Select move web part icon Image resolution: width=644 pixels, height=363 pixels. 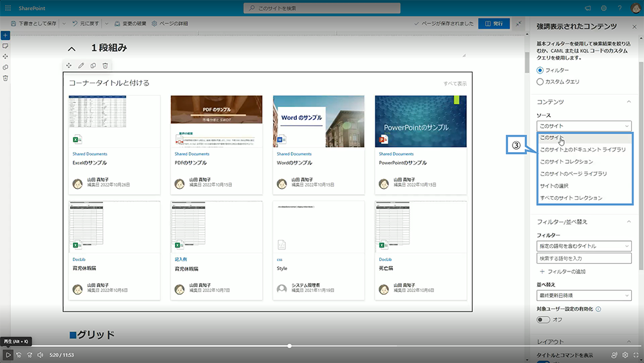coord(69,65)
